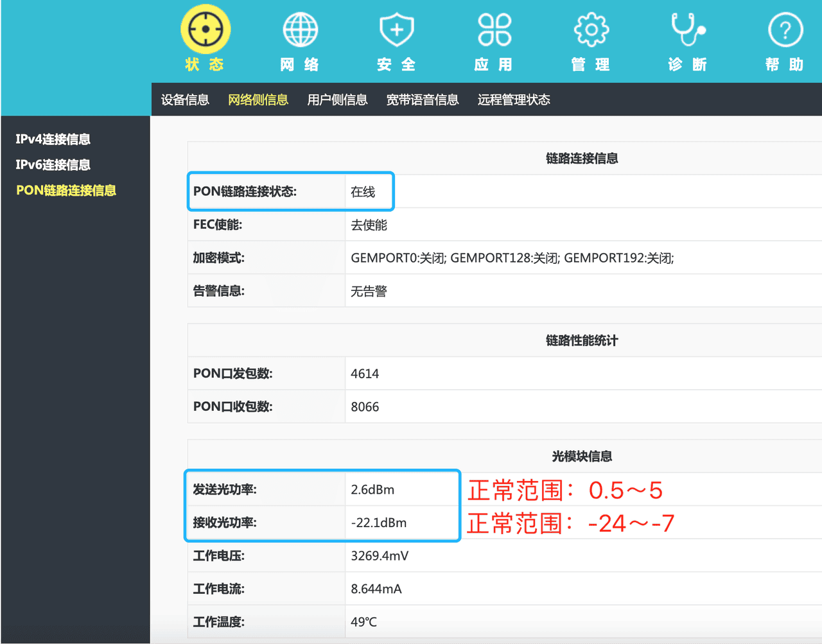The height and width of the screenshot is (644, 822).
Task: Go to the 宽带语音信息 tab
Action: (422, 100)
